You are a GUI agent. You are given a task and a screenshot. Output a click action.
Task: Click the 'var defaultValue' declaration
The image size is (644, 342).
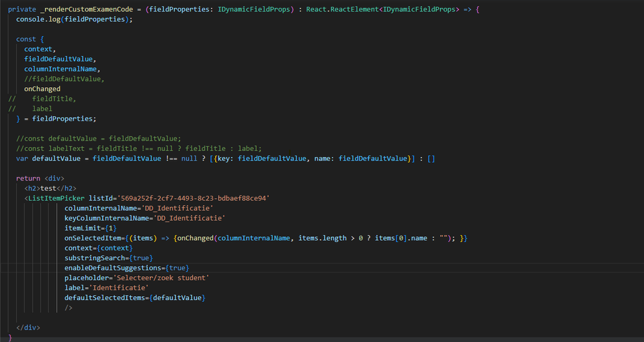pyautogui.click(x=48, y=159)
